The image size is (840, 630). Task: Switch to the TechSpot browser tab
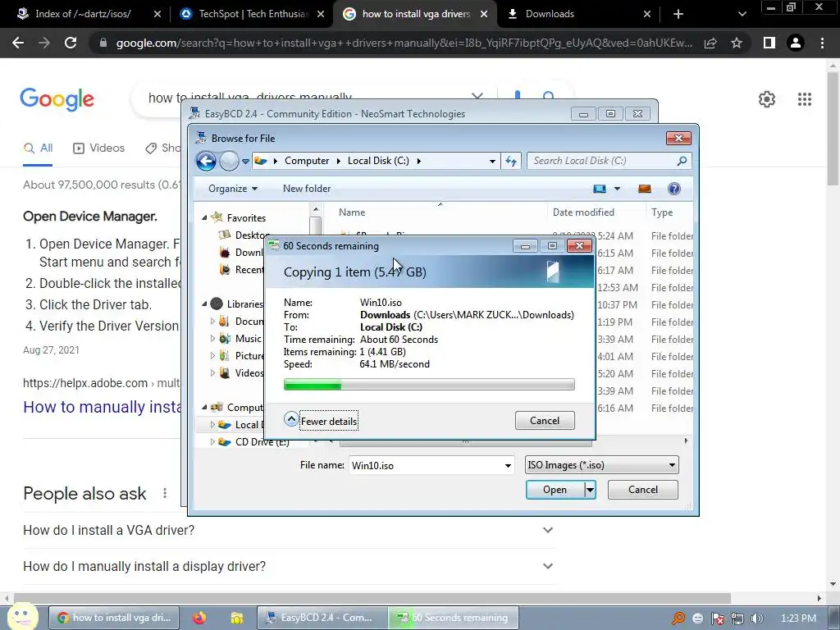(x=252, y=14)
